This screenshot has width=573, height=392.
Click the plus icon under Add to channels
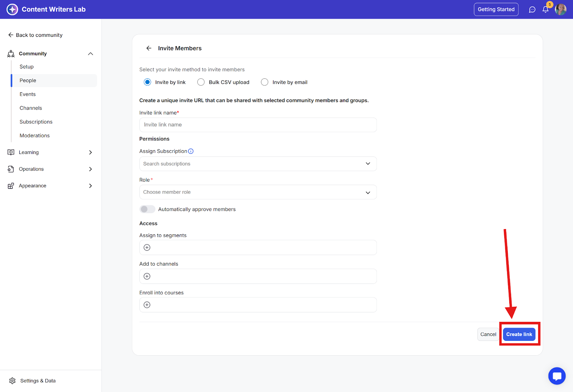click(147, 276)
